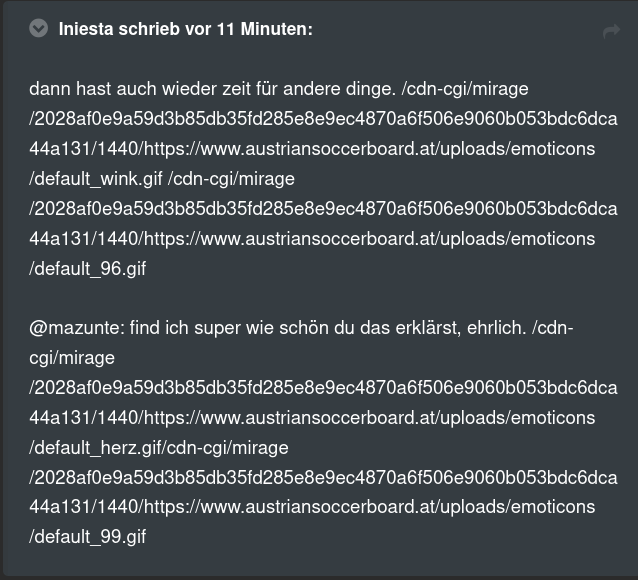The image size is (638, 580).
Task: Click the go-to-post arrow icon
Action: tap(611, 31)
